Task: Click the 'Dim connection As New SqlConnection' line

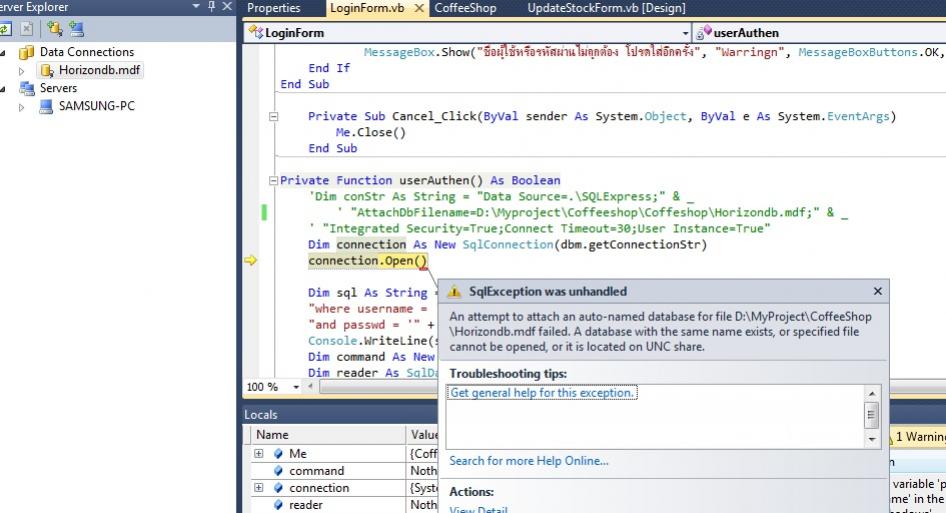Action: 507,244
